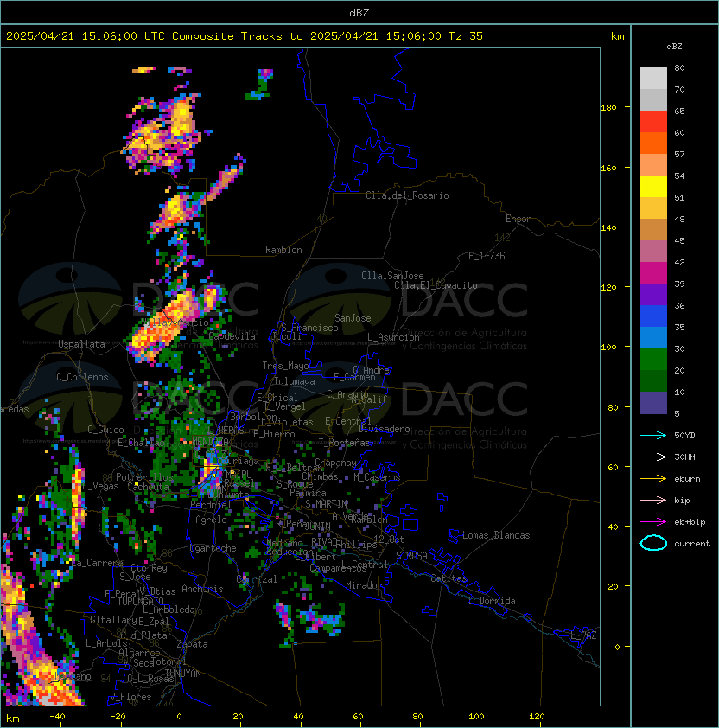The image size is (719, 728).
Task: Click the 'TUPUNGATO' map label
Action: pos(140,601)
